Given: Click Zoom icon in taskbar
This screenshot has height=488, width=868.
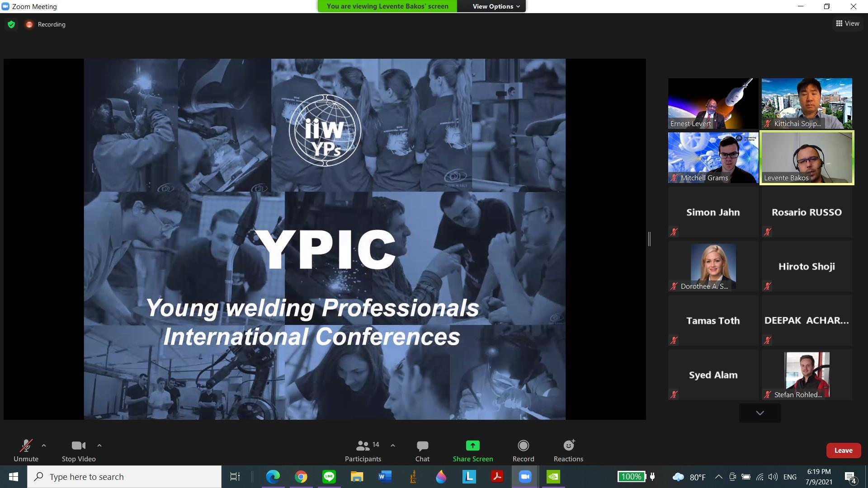Looking at the screenshot, I should point(525,477).
